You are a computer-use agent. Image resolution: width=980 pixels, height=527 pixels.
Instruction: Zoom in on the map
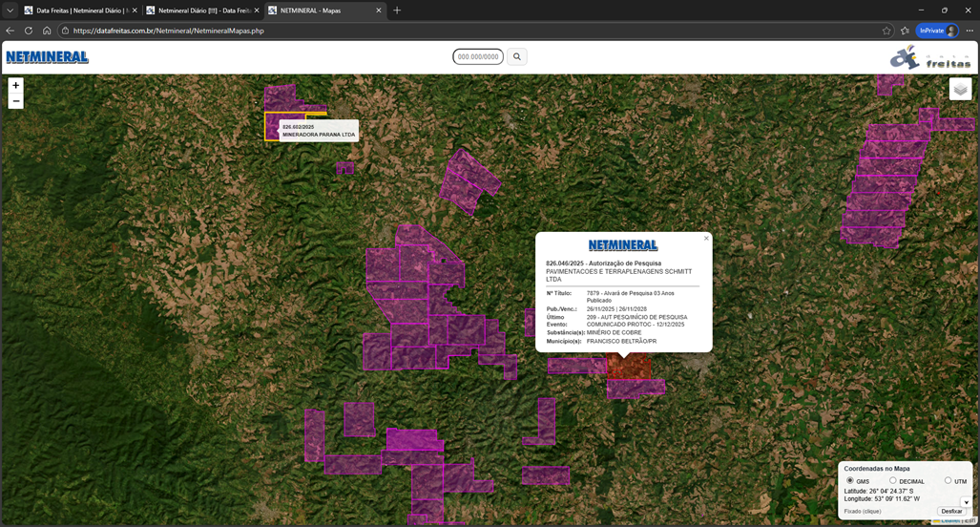pyautogui.click(x=15, y=85)
